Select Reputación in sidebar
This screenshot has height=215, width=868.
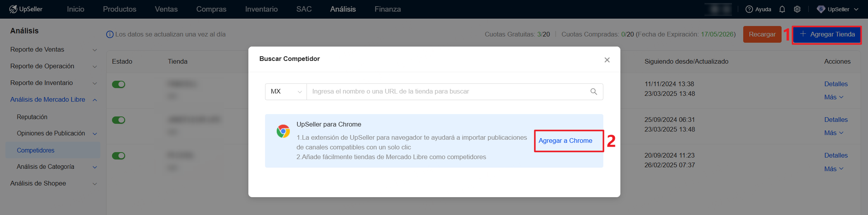pos(32,117)
